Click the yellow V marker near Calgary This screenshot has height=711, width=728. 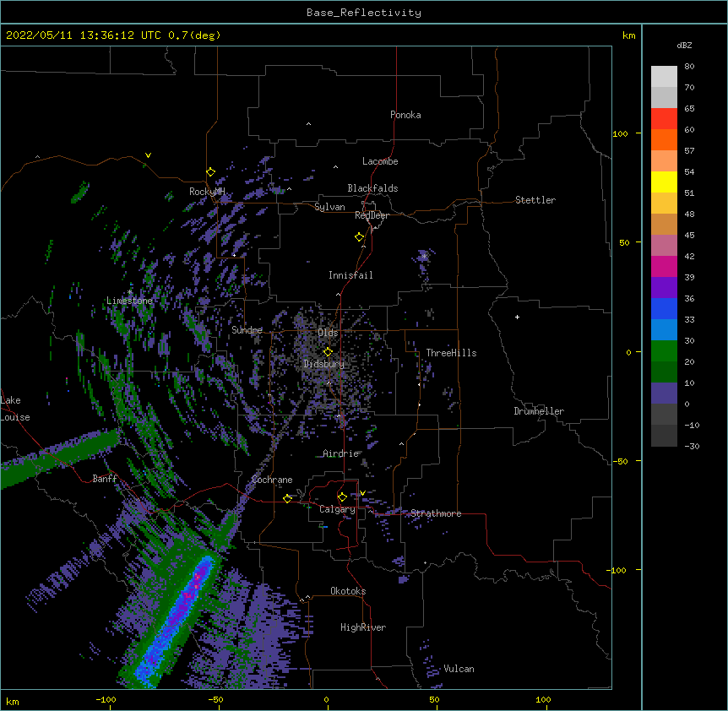[362, 493]
